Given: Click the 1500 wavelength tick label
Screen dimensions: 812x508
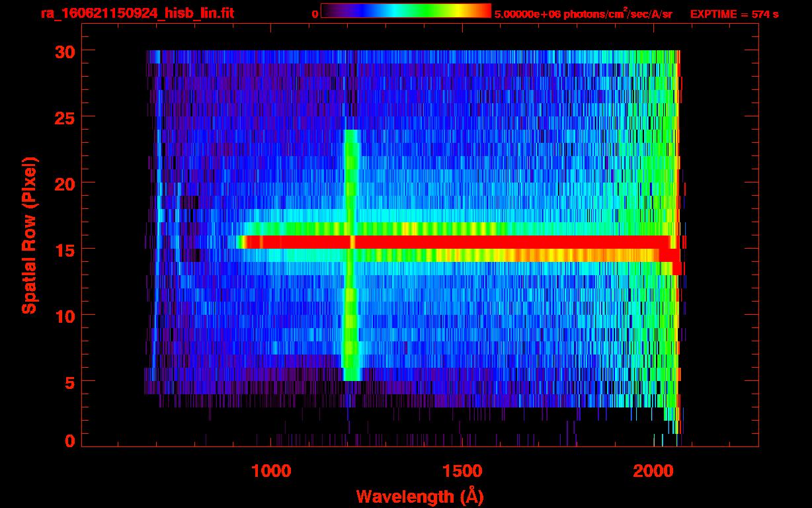Looking at the screenshot, I should [x=462, y=470].
